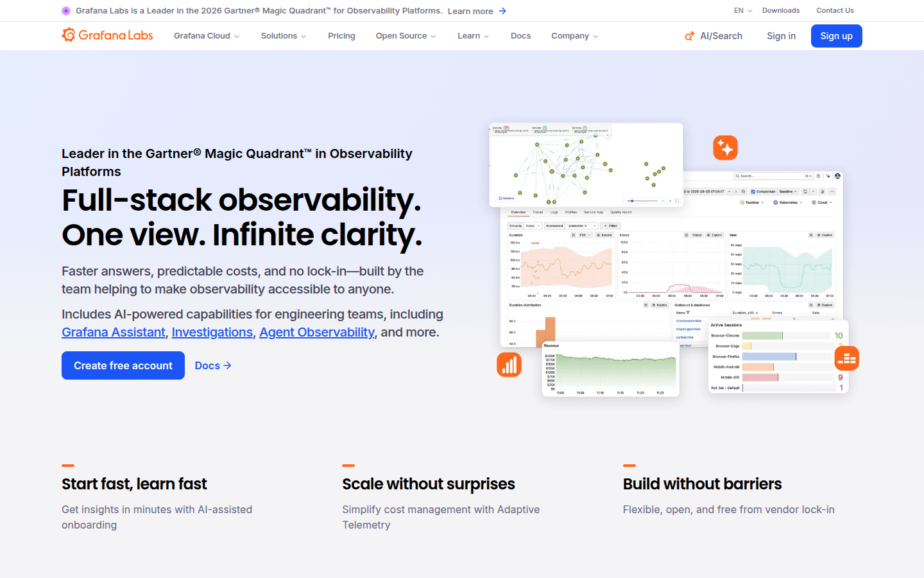Click the Relations button on service map
The width and height of the screenshot is (924, 578).
click(506, 198)
